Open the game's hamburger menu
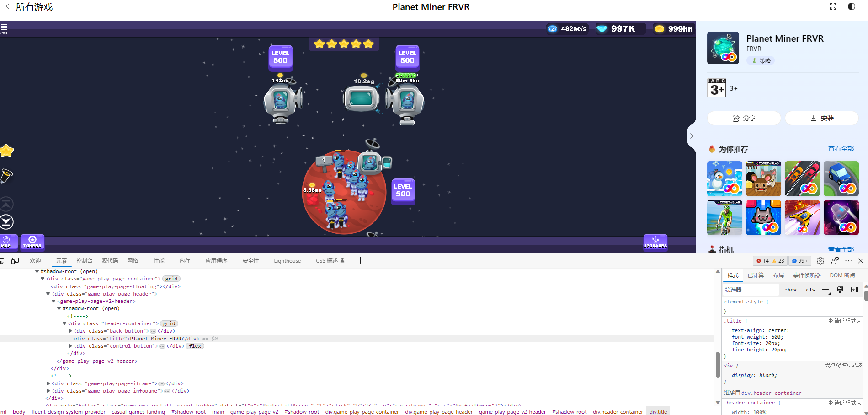This screenshot has height=415, width=868. click(x=4, y=28)
